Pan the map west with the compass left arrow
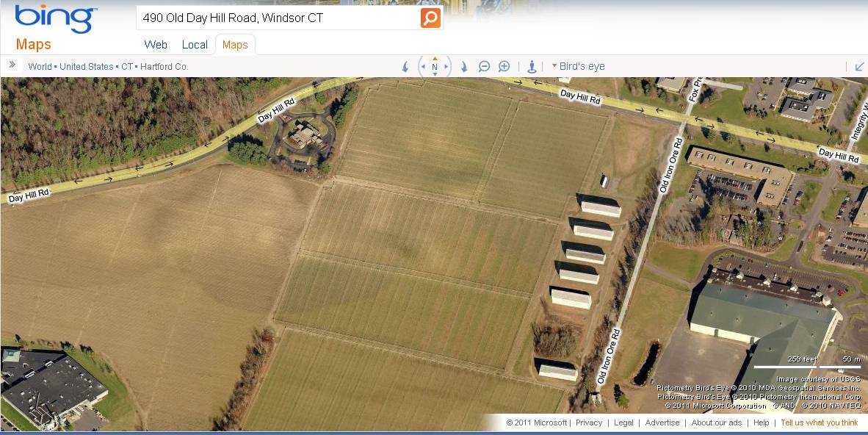Image resolution: width=868 pixels, height=435 pixels. pyautogui.click(x=423, y=66)
